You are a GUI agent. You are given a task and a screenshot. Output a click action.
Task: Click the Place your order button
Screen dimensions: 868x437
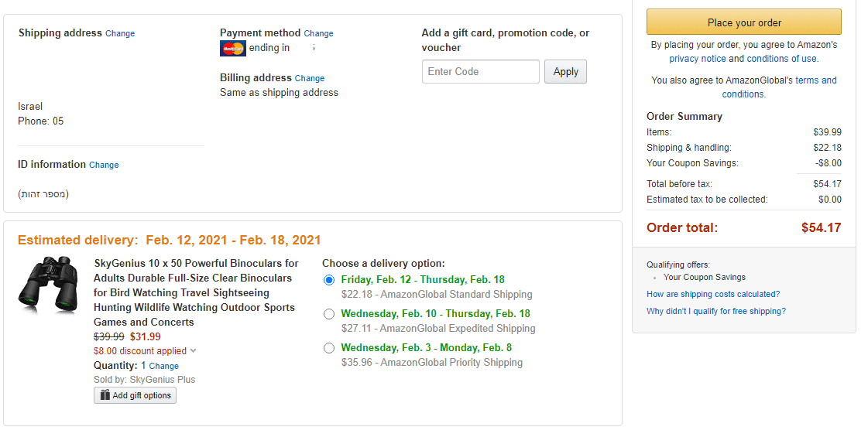click(743, 22)
